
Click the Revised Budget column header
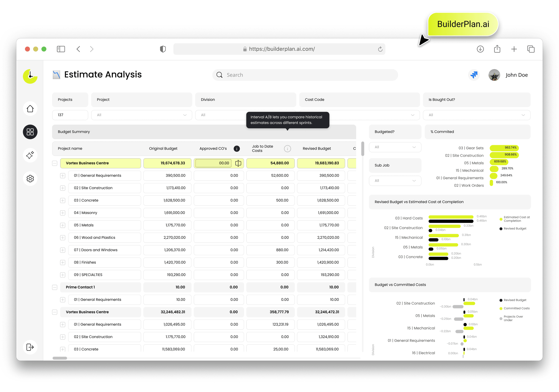[x=317, y=148]
